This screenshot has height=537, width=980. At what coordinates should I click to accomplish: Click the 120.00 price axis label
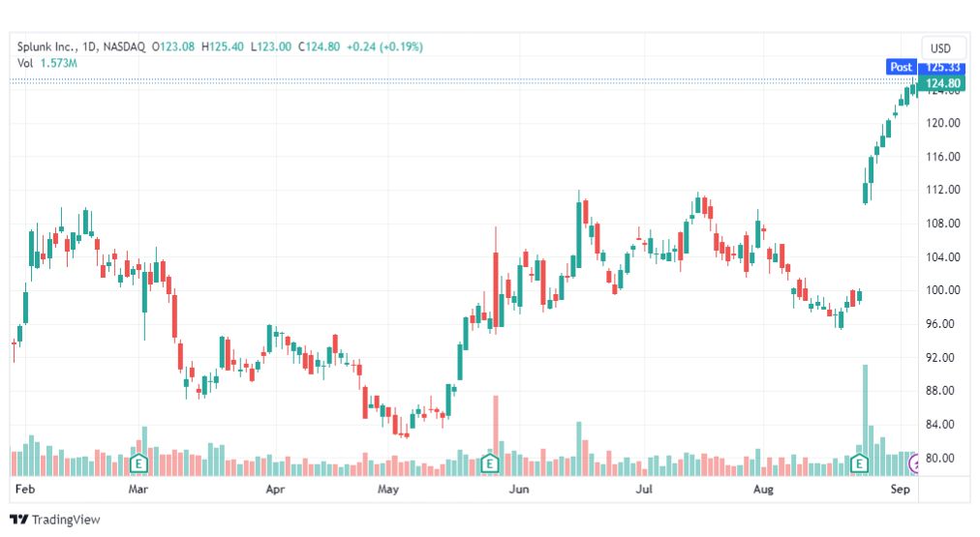[942, 123]
